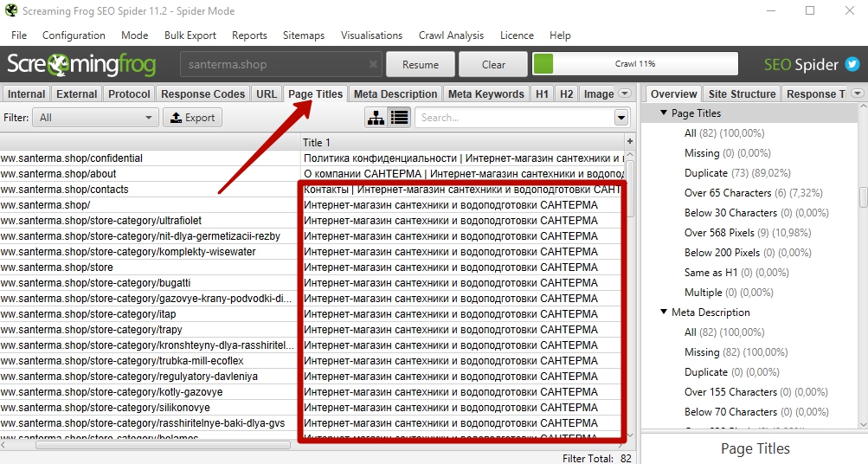Click the Search input field
This screenshot has width=868, height=464.
click(x=514, y=118)
